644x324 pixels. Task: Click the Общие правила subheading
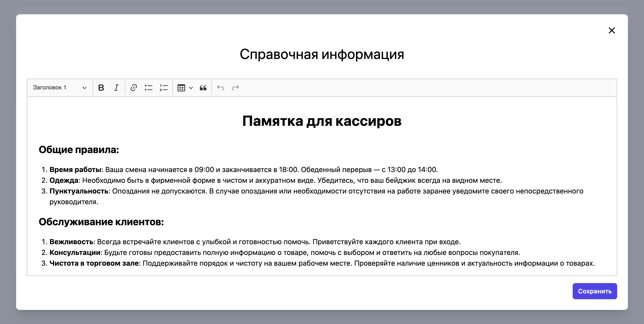(79, 150)
